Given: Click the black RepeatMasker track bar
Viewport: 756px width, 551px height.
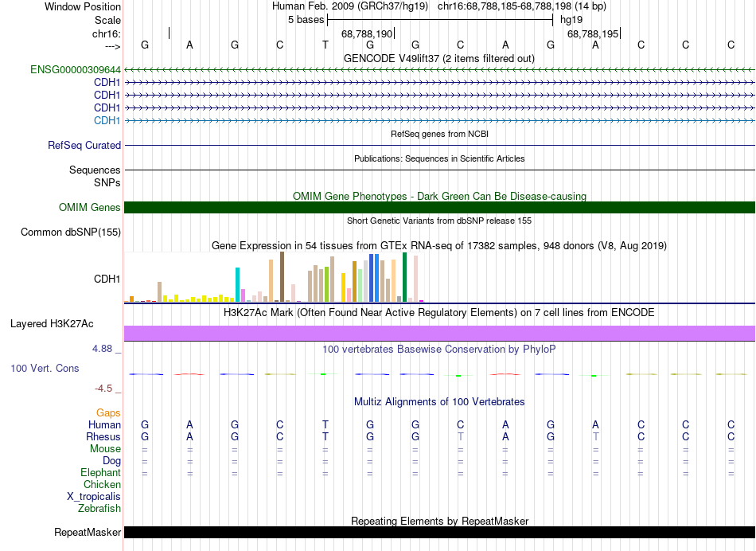Looking at the screenshot, I should click(x=439, y=532).
